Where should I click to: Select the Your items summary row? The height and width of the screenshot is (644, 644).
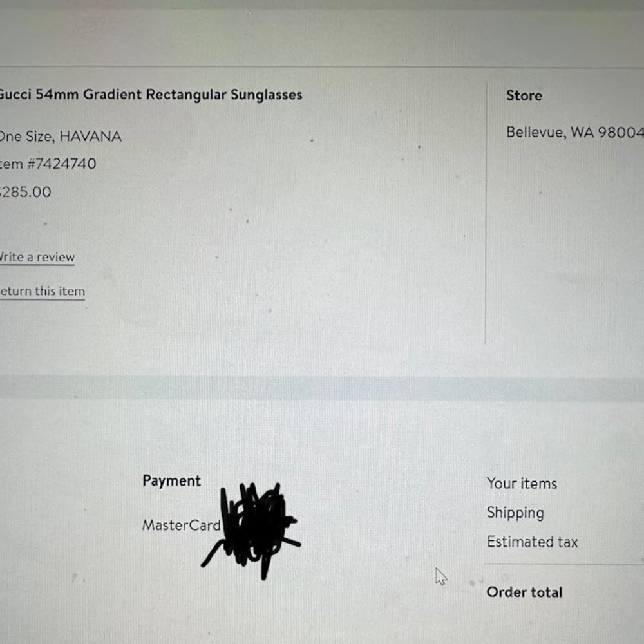point(565,484)
